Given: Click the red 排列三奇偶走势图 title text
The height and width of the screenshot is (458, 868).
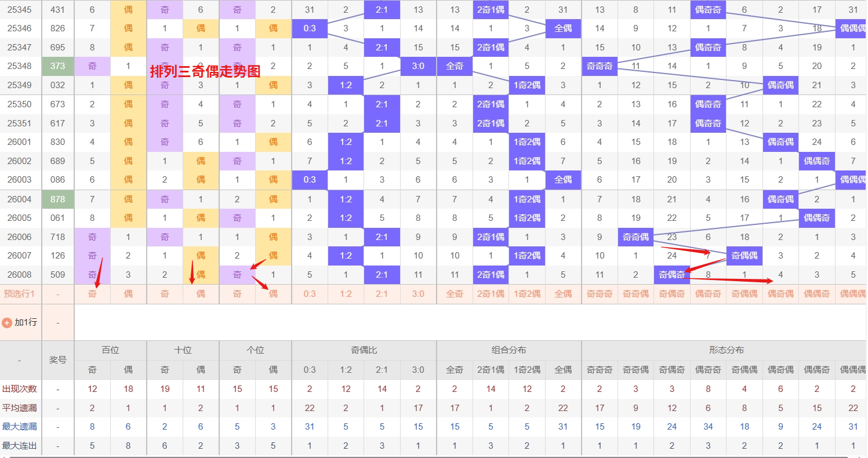Looking at the screenshot, I should [x=205, y=71].
